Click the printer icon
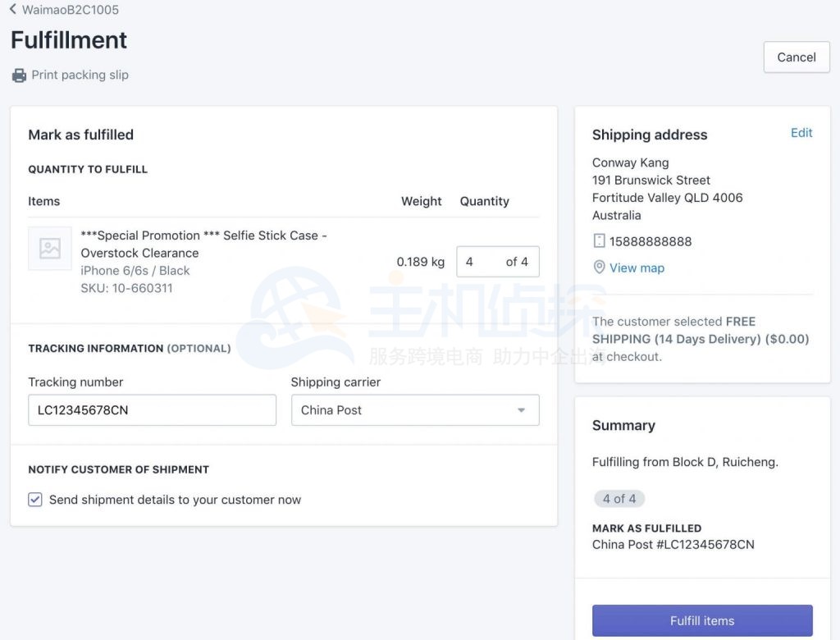Viewport: 840px width, 640px height. click(x=19, y=75)
